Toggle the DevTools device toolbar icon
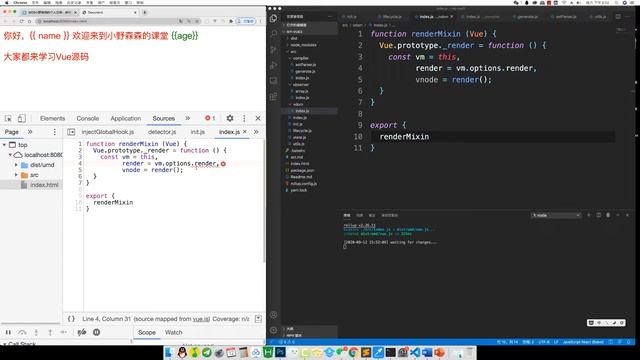Image resolution: width=640 pixels, height=360 pixels. pos(22,118)
